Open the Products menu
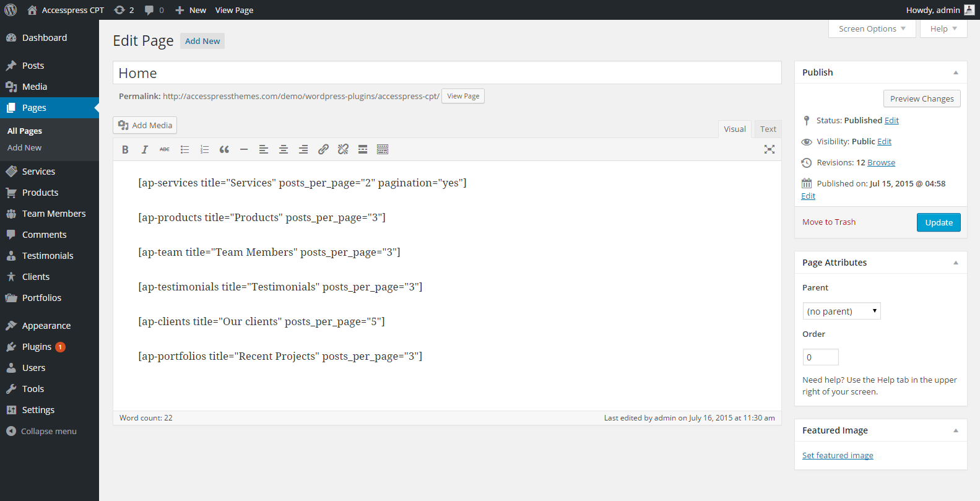Screen dimensions: 980x501 coord(50,193)
